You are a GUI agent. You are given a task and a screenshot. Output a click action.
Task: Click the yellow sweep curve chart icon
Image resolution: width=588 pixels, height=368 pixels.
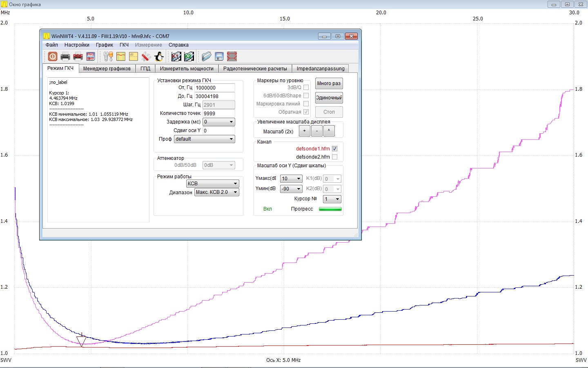click(121, 56)
